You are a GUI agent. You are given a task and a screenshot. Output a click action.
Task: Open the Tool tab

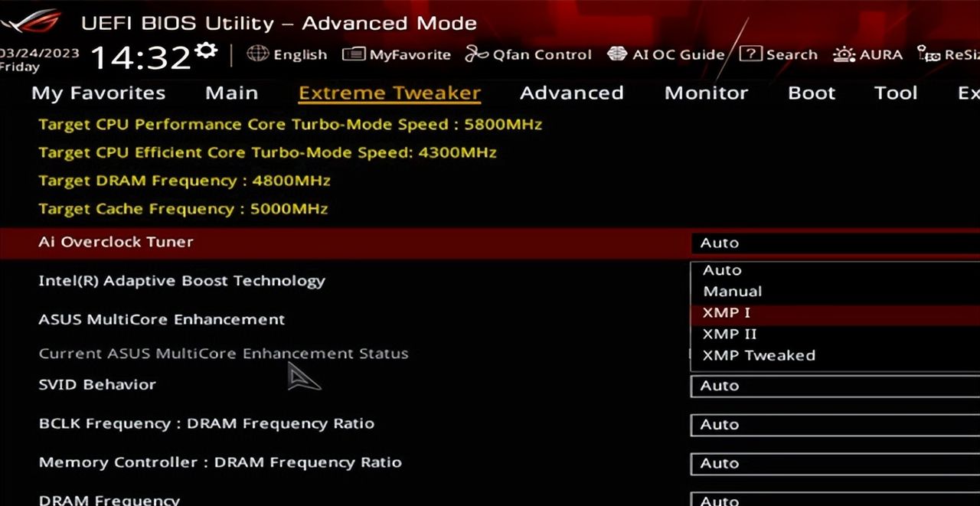(896, 93)
